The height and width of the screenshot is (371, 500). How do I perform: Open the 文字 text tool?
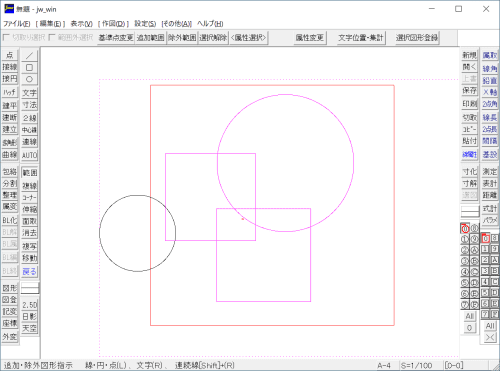[x=29, y=93]
